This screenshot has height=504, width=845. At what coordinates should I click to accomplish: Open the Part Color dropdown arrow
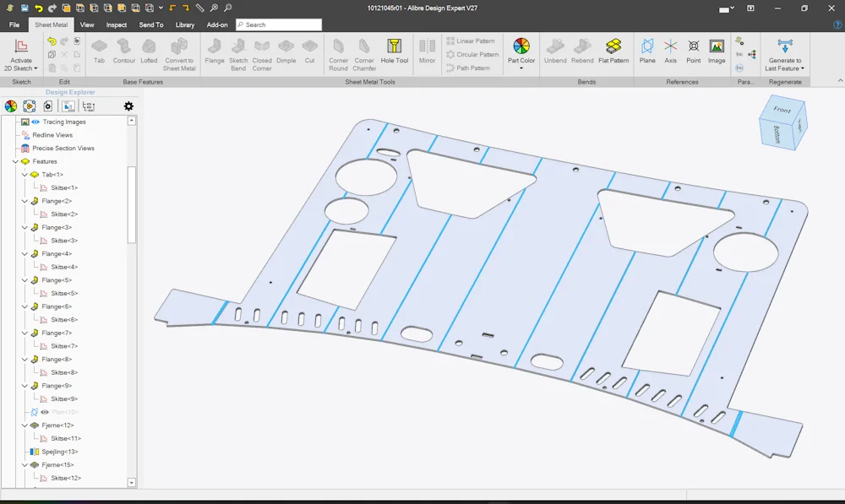pos(521,68)
